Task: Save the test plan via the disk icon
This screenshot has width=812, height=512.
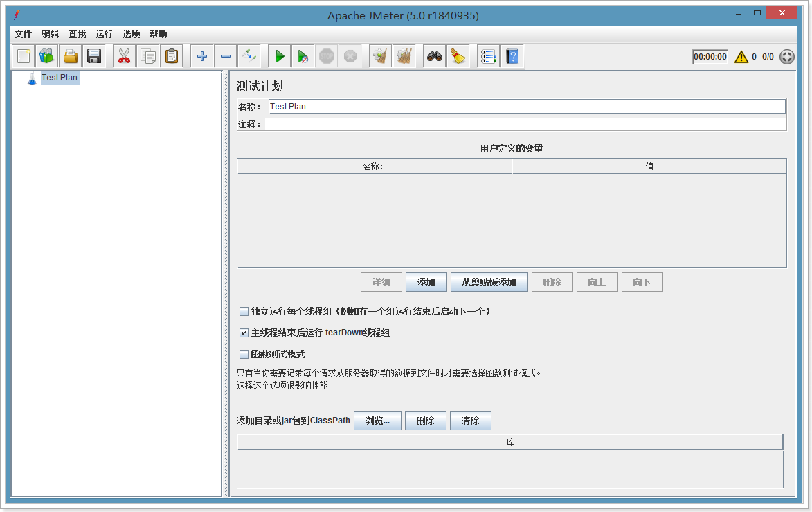Action: 93,55
